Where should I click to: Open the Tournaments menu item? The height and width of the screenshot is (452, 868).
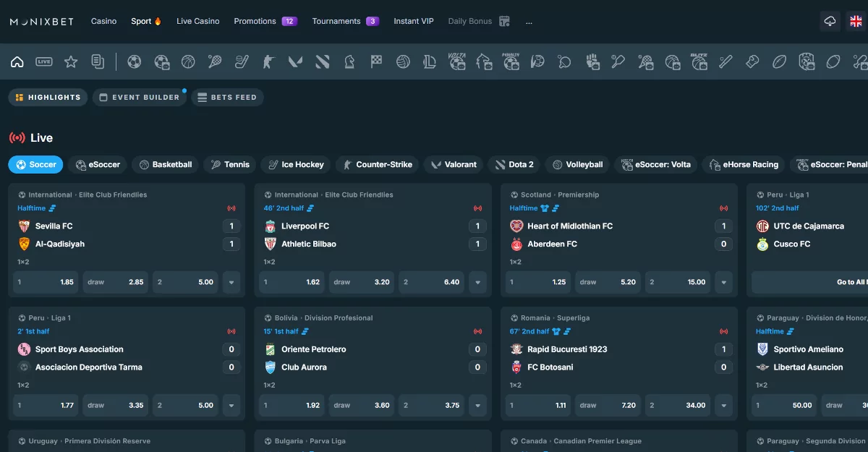click(x=346, y=21)
